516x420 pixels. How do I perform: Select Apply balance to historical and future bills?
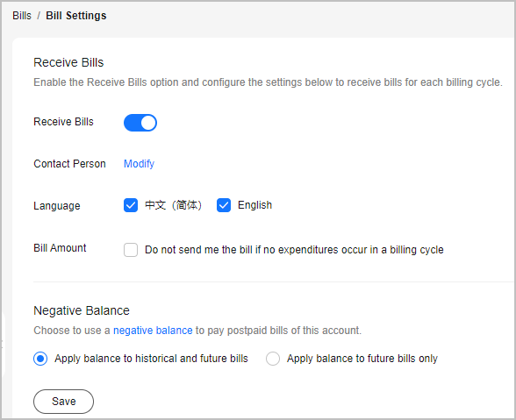(x=40, y=359)
